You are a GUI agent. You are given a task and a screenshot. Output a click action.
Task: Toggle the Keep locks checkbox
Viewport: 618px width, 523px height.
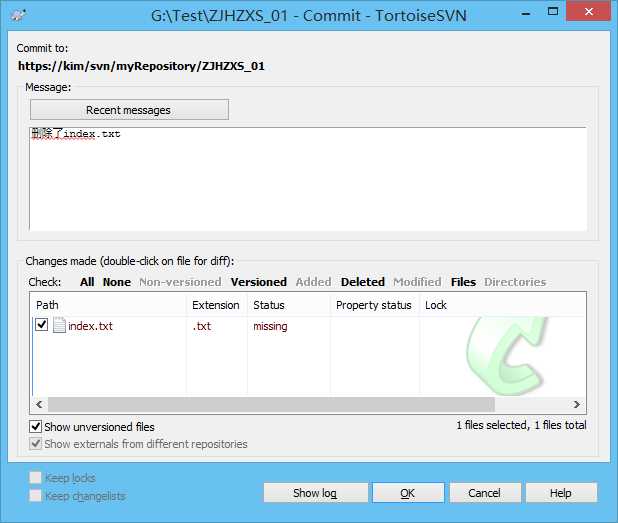(35, 478)
